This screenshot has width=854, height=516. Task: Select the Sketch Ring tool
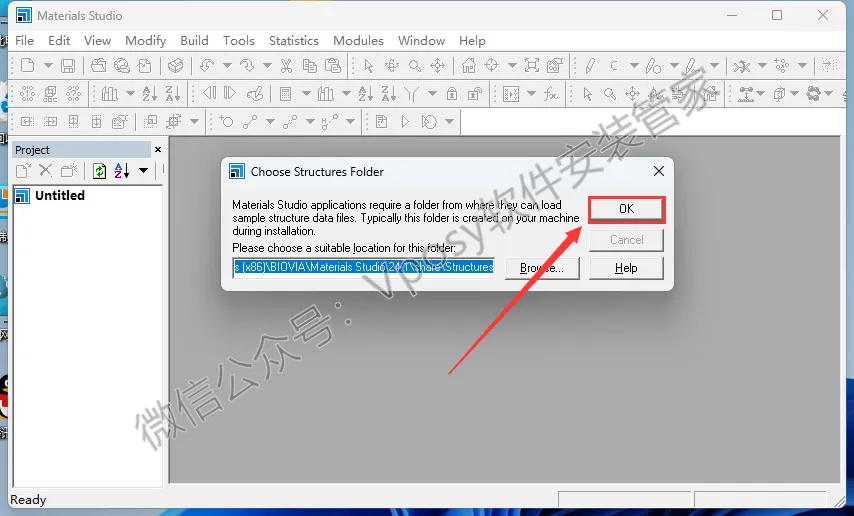tap(653, 66)
